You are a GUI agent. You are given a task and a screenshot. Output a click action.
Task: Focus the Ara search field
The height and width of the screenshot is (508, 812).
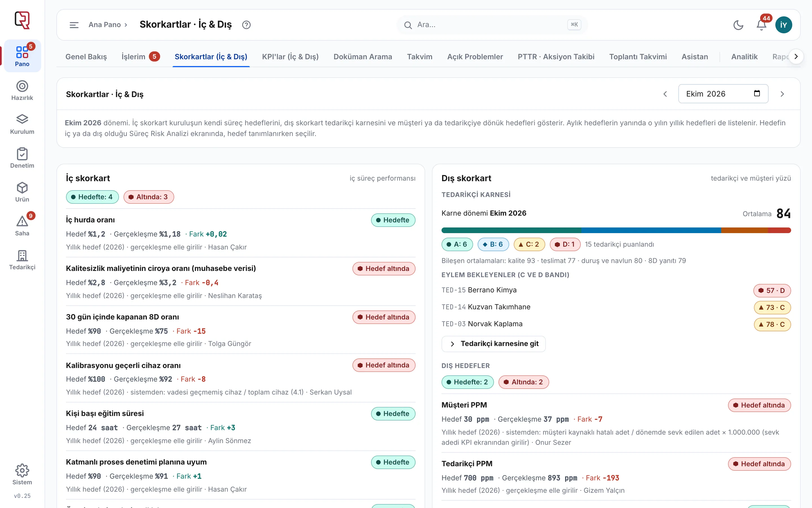click(492, 25)
